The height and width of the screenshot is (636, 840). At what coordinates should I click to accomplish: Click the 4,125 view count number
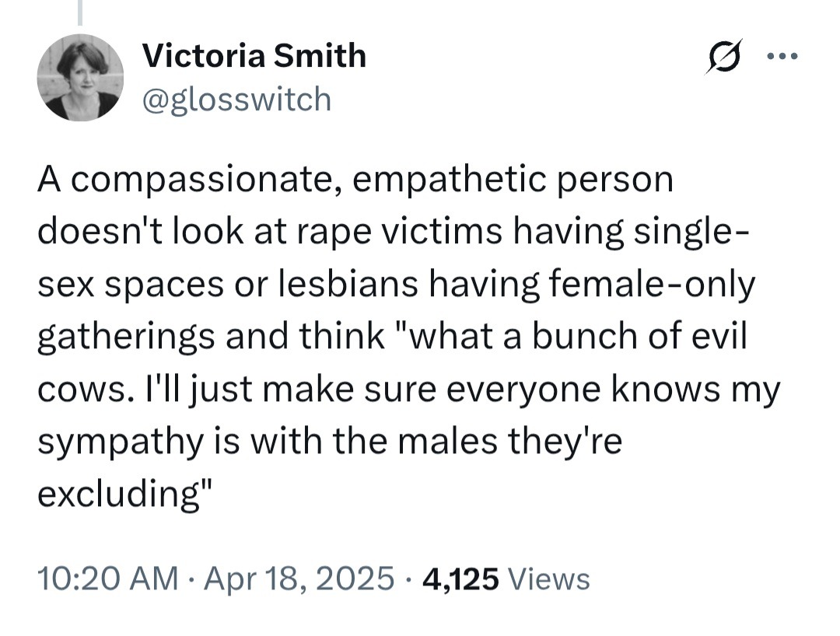click(459, 579)
